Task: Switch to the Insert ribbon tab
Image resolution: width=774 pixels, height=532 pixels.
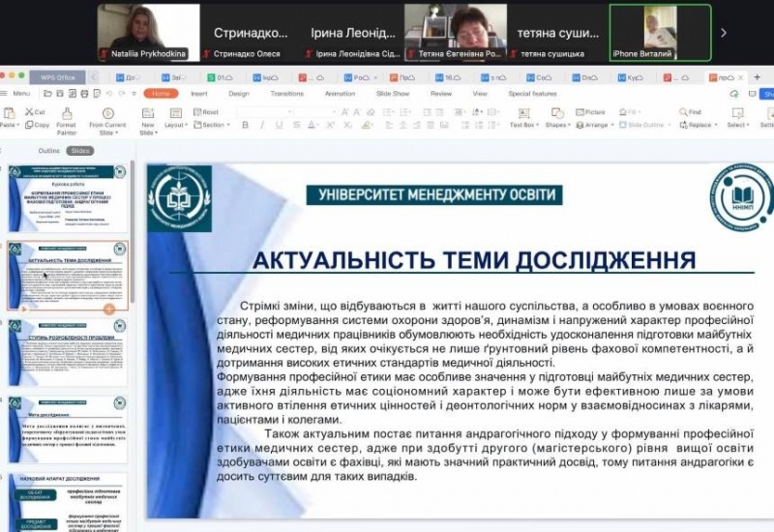Action: [x=198, y=94]
